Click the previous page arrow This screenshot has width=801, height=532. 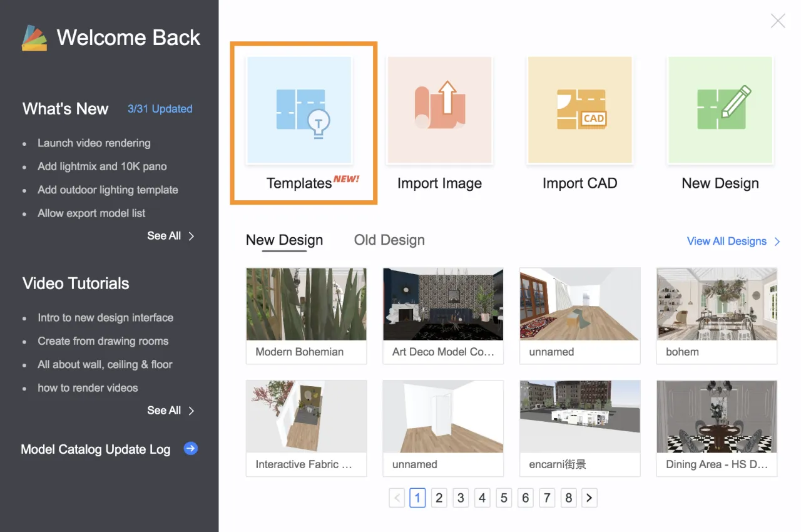[397, 498]
